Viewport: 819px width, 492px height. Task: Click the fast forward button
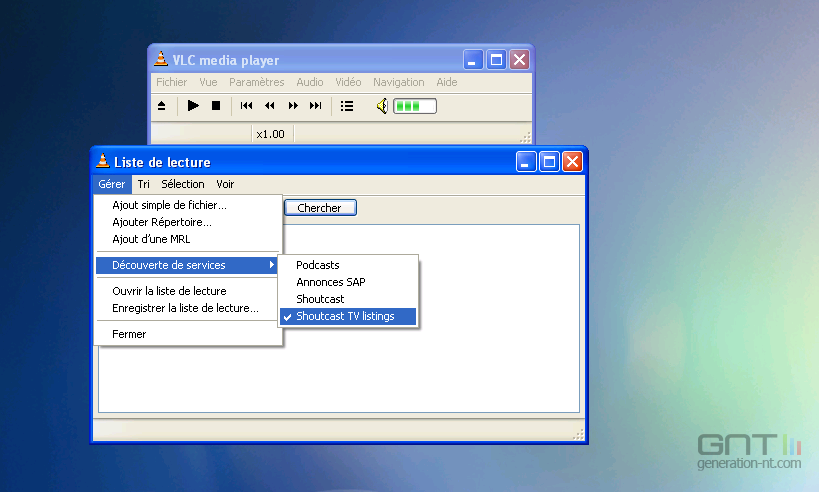tap(293, 106)
